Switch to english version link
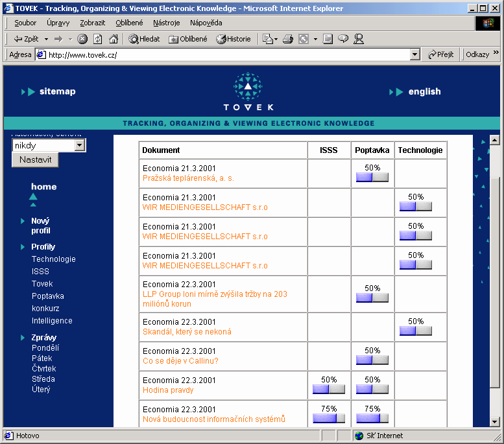The image size is (504, 444). [424, 91]
